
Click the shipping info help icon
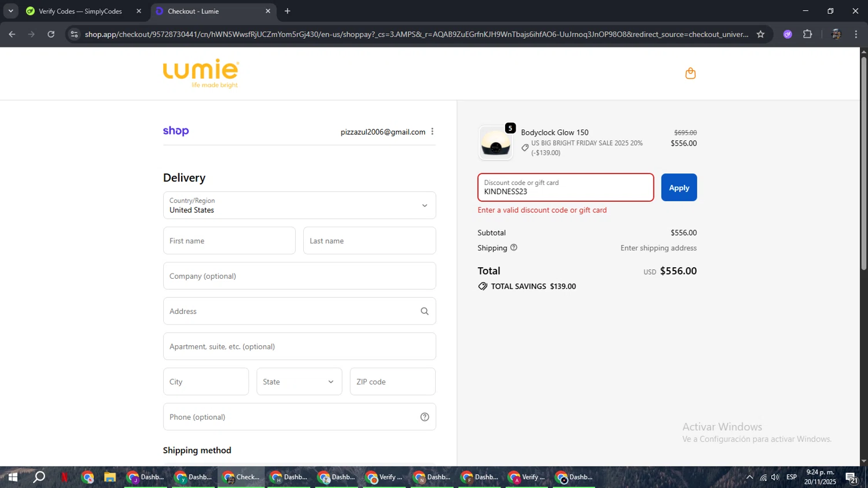[514, 247]
